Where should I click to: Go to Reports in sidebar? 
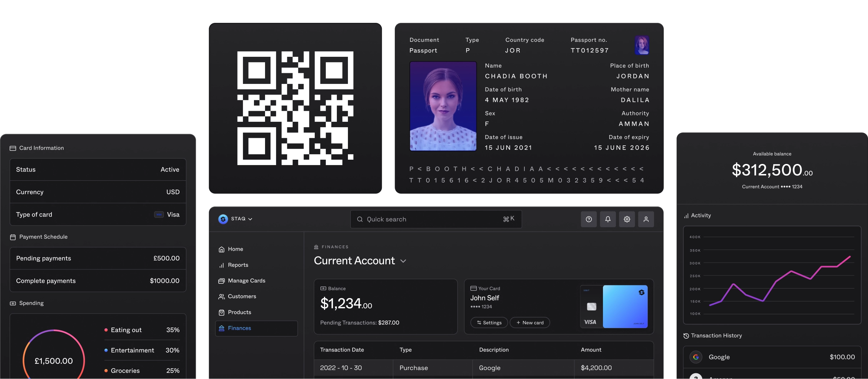pos(238,265)
